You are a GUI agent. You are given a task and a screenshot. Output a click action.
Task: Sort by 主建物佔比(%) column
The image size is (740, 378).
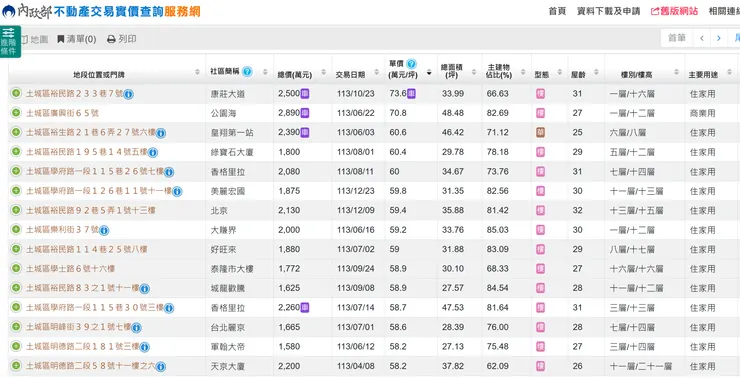coord(523,72)
